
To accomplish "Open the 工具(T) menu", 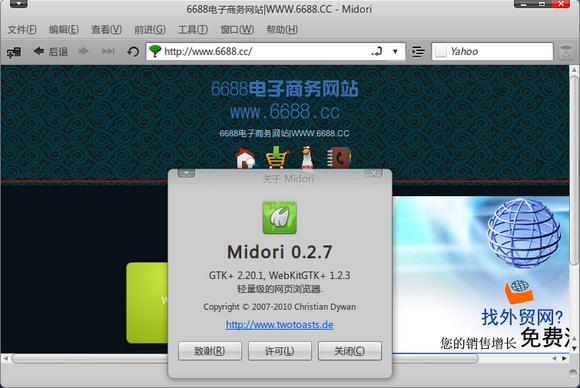I will pyautogui.click(x=193, y=30).
